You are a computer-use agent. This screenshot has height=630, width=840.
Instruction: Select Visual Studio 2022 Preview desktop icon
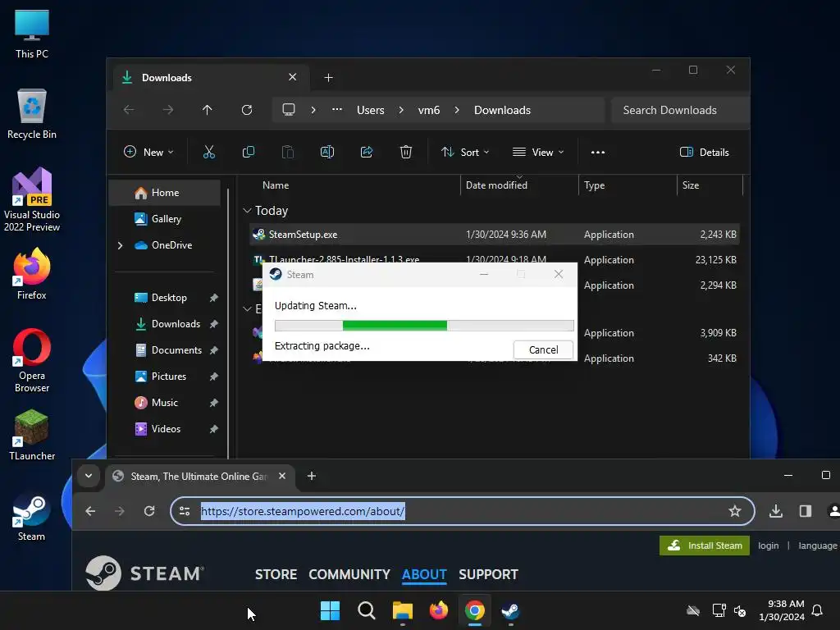pyautogui.click(x=32, y=199)
